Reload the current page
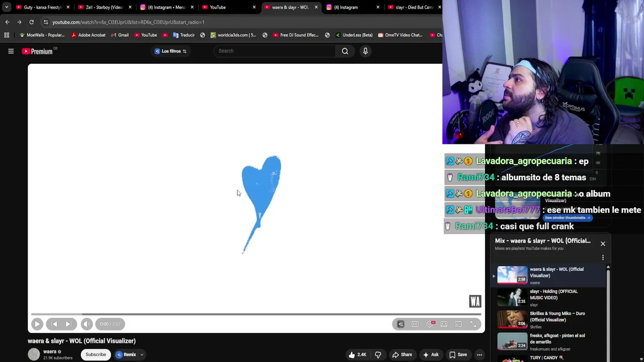Screen dimensions: 644x362 31,22
